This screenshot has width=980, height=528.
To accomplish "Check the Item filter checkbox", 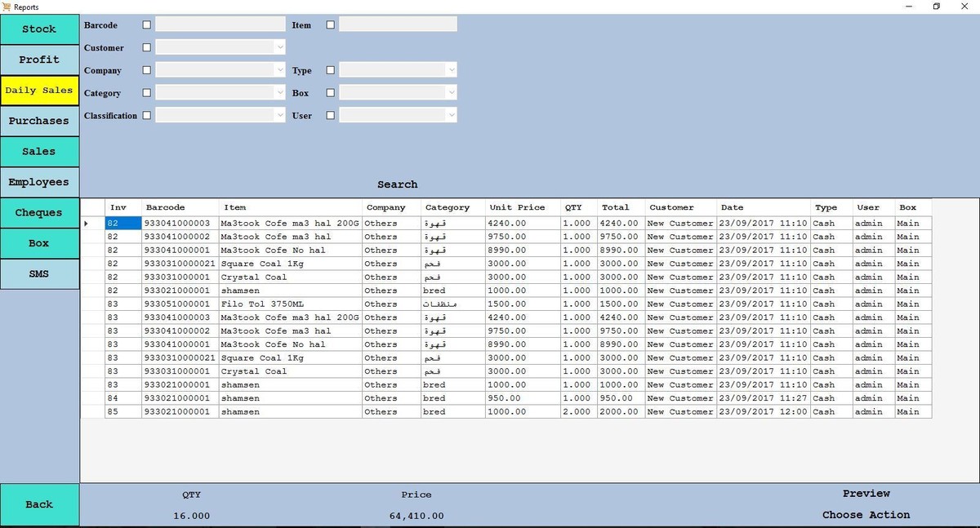I will click(x=331, y=25).
